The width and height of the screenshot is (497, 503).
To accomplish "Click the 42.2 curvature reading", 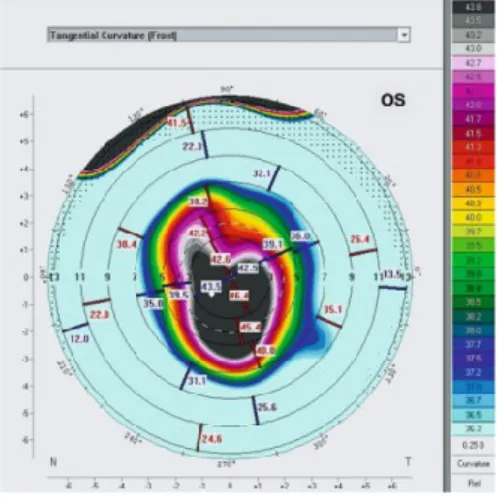I will pyautogui.click(x=197, y=233).
